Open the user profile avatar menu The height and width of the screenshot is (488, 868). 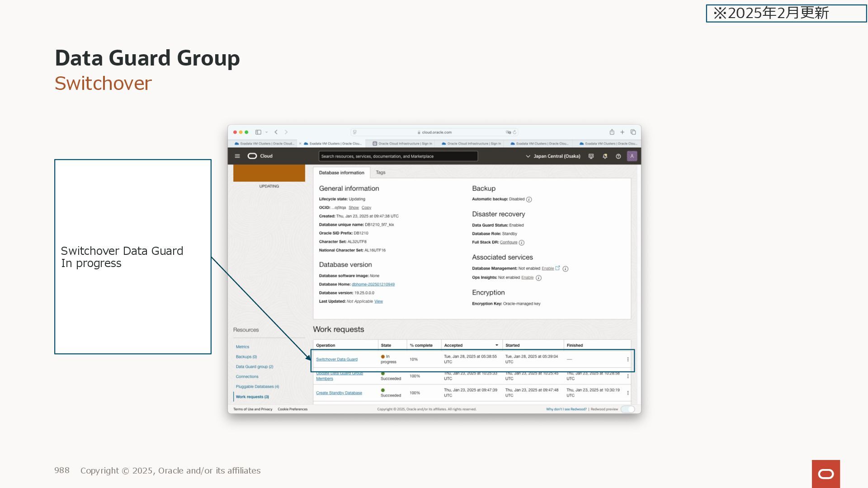(632, 156)
